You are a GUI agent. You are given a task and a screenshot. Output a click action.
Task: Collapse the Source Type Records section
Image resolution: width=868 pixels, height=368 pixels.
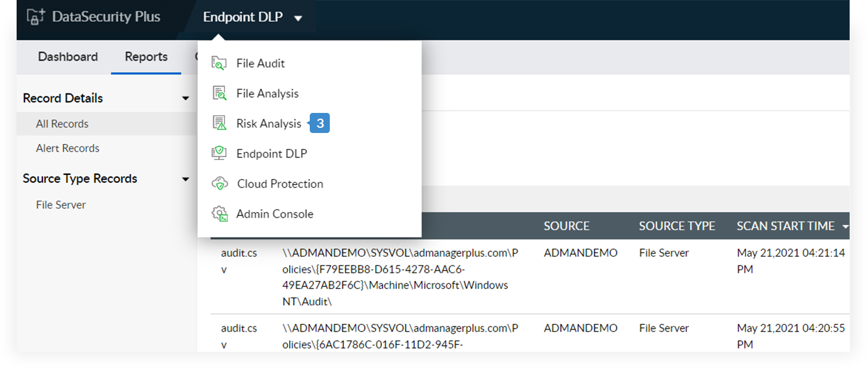click(186, 179)
